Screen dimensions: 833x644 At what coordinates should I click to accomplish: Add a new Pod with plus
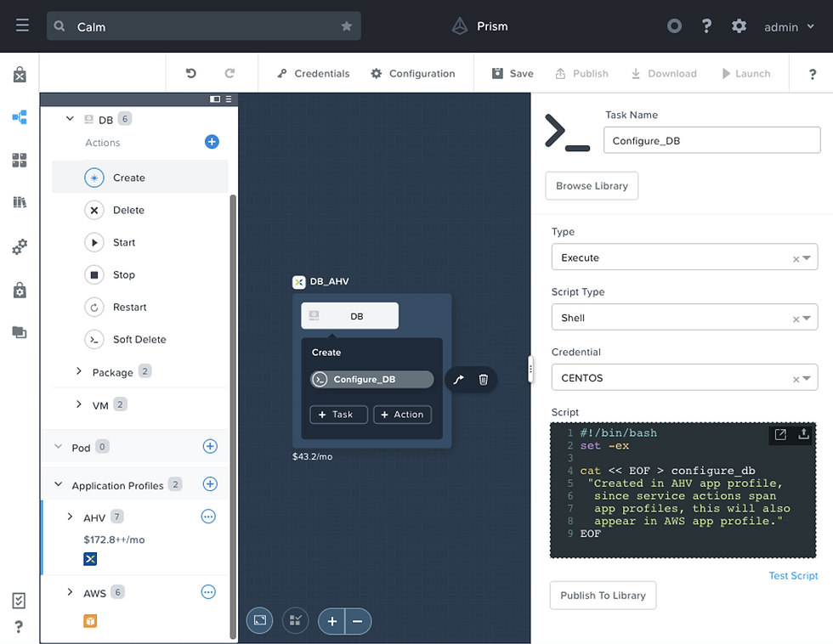pyautogui.click(x=210, y=446)
